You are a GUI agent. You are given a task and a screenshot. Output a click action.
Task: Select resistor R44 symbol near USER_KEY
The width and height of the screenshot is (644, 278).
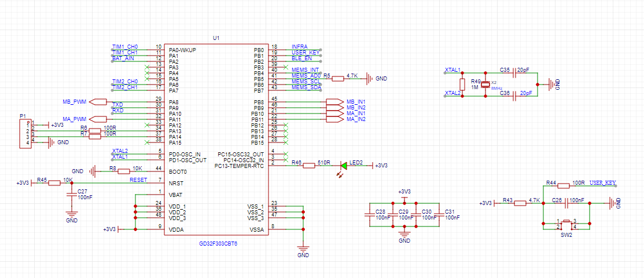[564, 185]
